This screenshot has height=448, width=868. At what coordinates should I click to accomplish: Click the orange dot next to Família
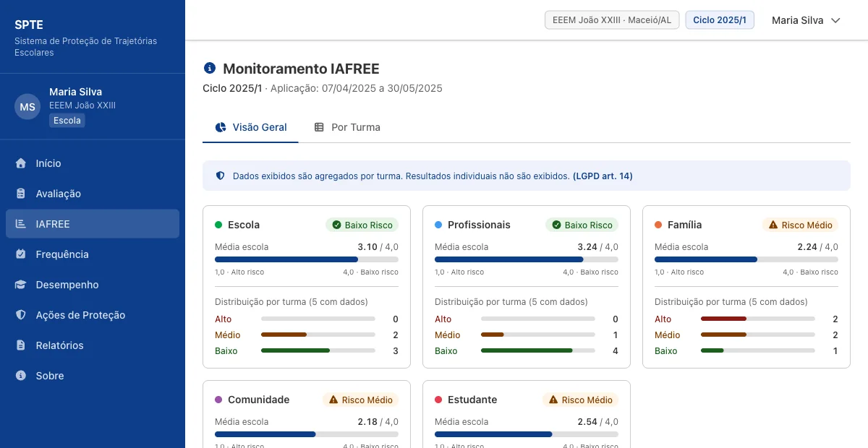tap(658, 225)
